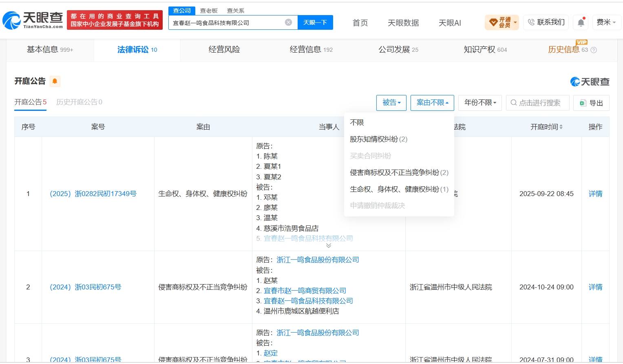Open 天眼数据 in the top navigation
Viewport: 623px width, 364px height.
[403, 23]
